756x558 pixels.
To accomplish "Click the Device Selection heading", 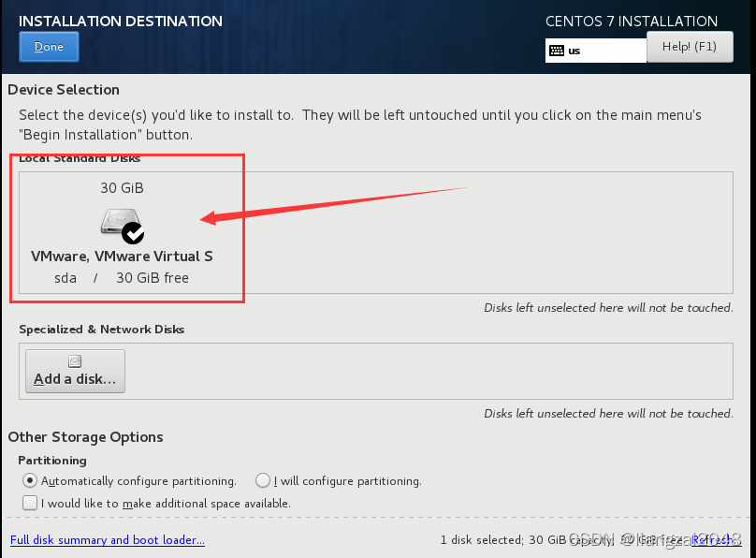I will pos(64,90).
